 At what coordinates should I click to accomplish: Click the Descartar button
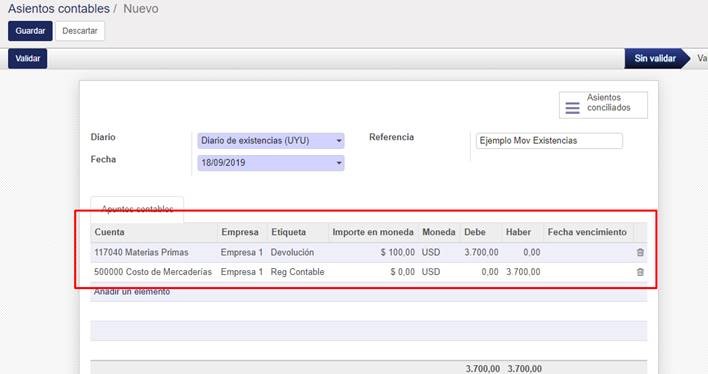tap(80, 31)
